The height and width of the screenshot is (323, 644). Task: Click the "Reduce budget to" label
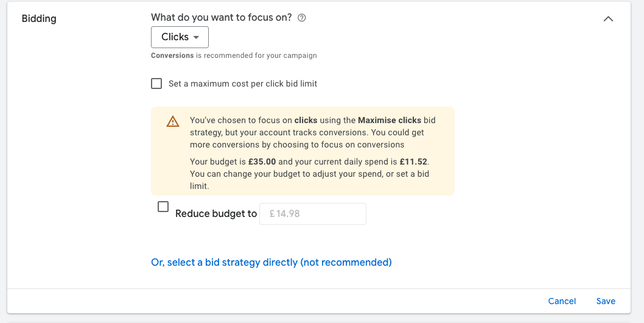click(x=216, y=214)
